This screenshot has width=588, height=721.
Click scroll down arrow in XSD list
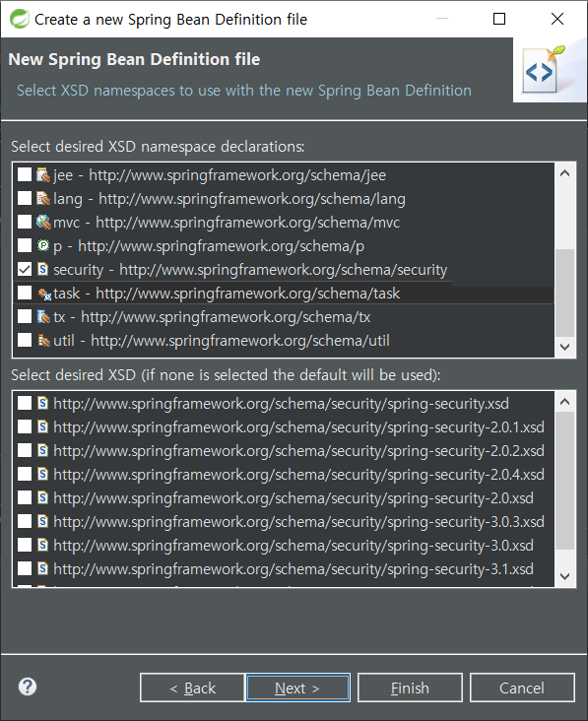[565, 576]
